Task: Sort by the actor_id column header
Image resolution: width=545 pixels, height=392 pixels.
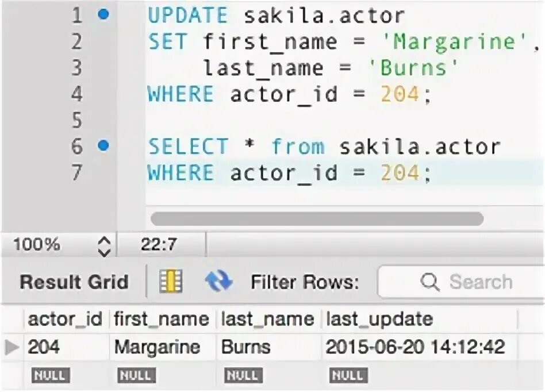Action: 65,320
